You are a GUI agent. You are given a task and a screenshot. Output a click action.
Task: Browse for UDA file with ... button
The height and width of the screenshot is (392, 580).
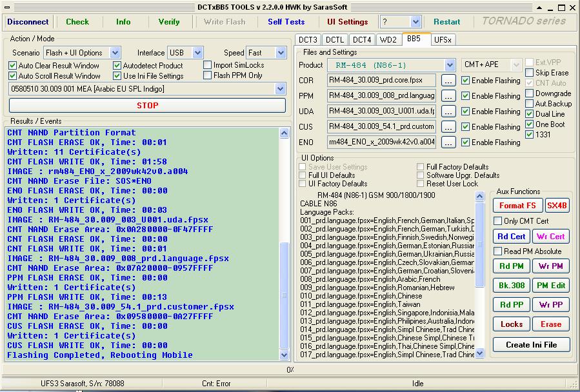[448, 112]
